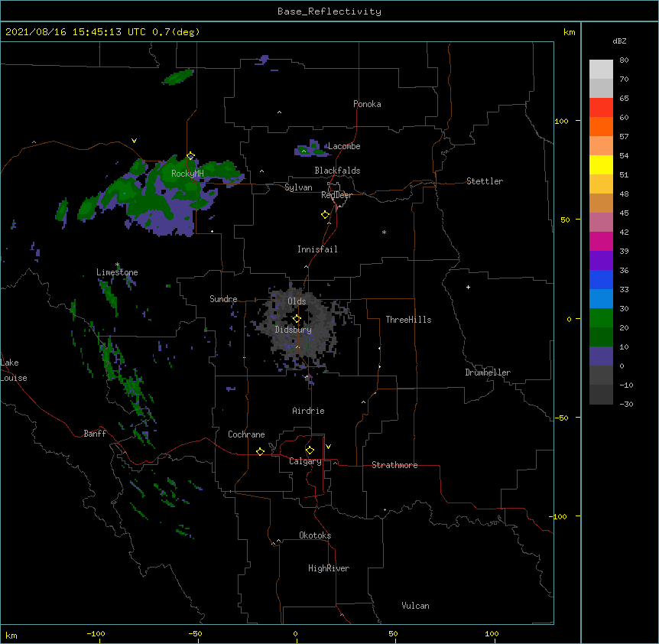659x644 pixels.
Task: Click the Vulcan label
Action: 415,606
